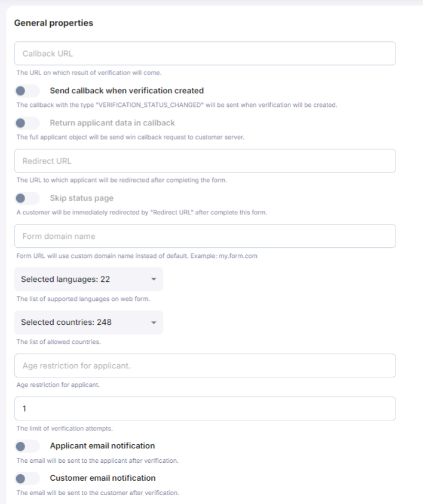Click the 'Return applicant data in callback' label
423x504 pixels.
[112, 123]
